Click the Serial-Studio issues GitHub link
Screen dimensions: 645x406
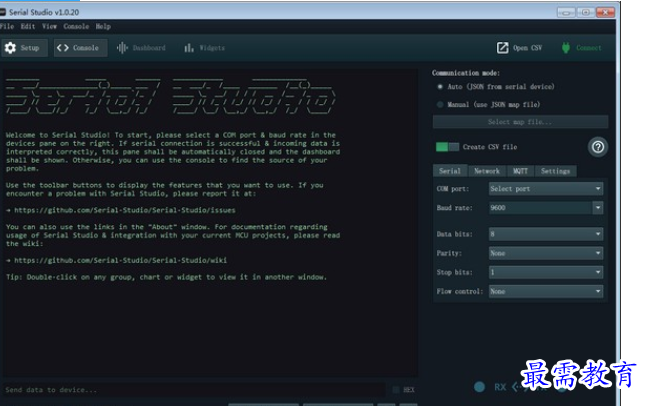[x=125, y=210]
